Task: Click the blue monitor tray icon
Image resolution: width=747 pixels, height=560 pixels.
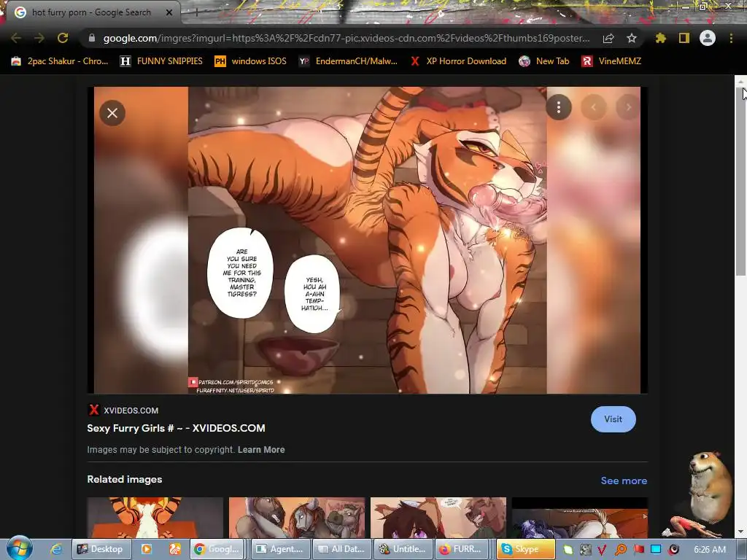Action: click(656, 550)
